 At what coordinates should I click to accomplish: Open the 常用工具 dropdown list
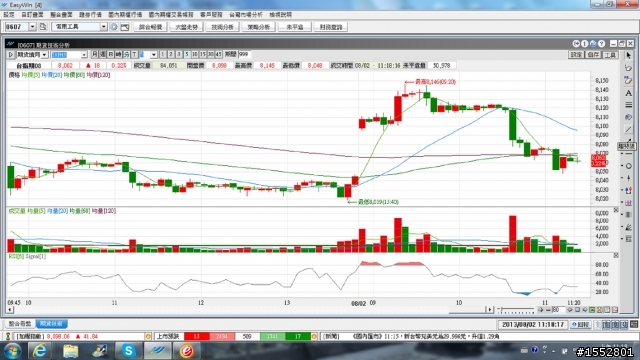pyautogui.click(x=103, y=27)
